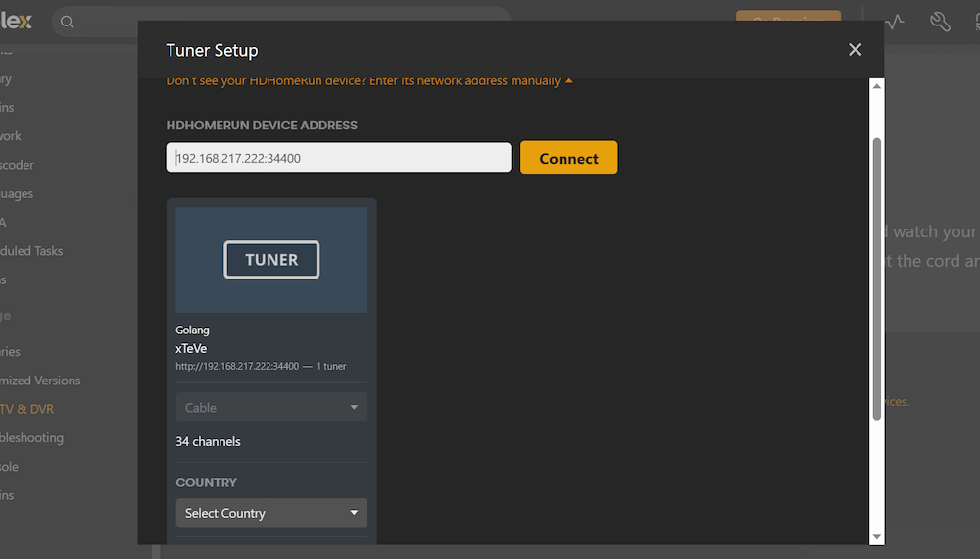Click the TUNER device thumbnail
Viewport: 980px width, 559px height.
(271, 260)
